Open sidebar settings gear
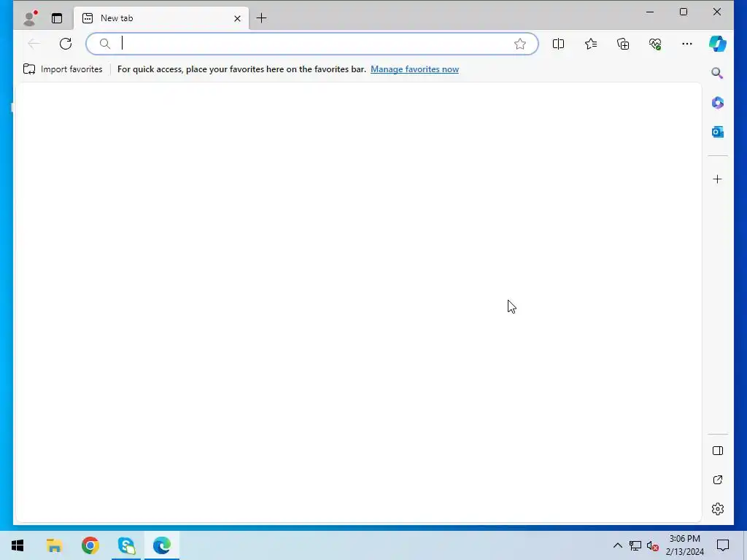Screen dimensions: 747x560 pyautogui.click(x=718, y=509)
